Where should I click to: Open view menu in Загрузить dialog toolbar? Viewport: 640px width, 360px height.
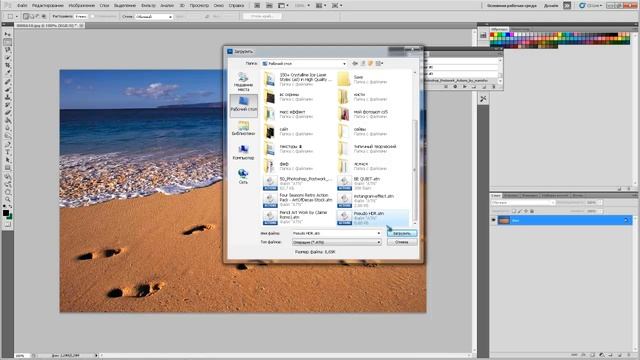click(x=380, y=63)
